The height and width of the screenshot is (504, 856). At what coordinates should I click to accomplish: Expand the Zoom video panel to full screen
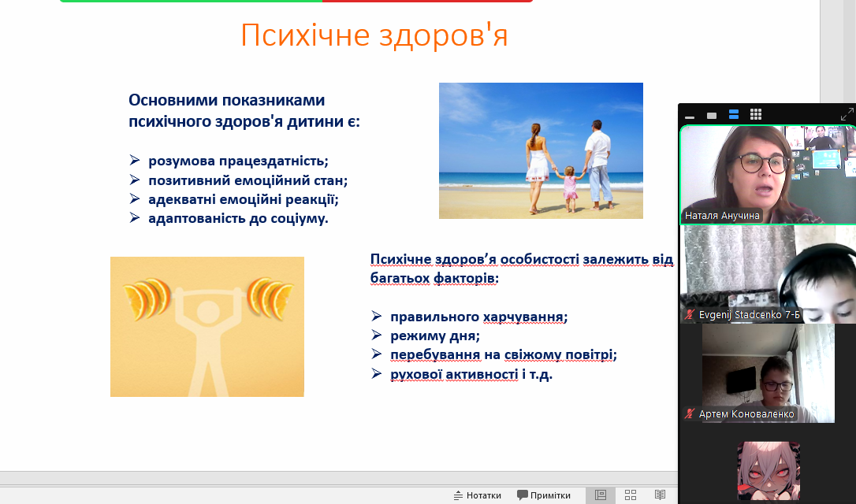tap(847, 114)
